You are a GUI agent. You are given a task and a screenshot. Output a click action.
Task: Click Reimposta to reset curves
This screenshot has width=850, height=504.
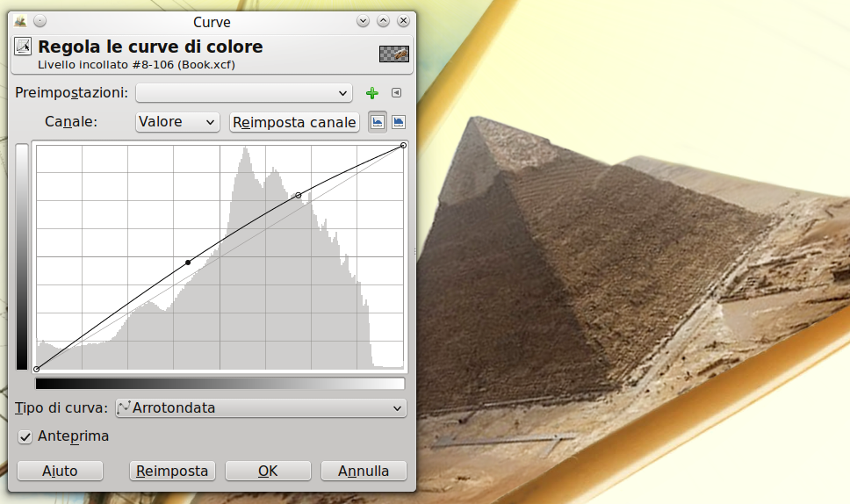(172, 471)
